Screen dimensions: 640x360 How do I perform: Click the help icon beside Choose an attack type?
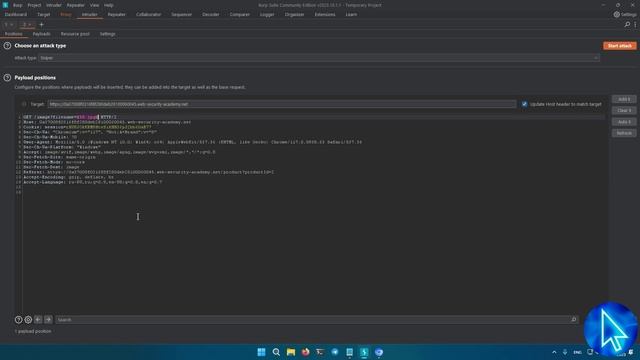tap(7, 46)
